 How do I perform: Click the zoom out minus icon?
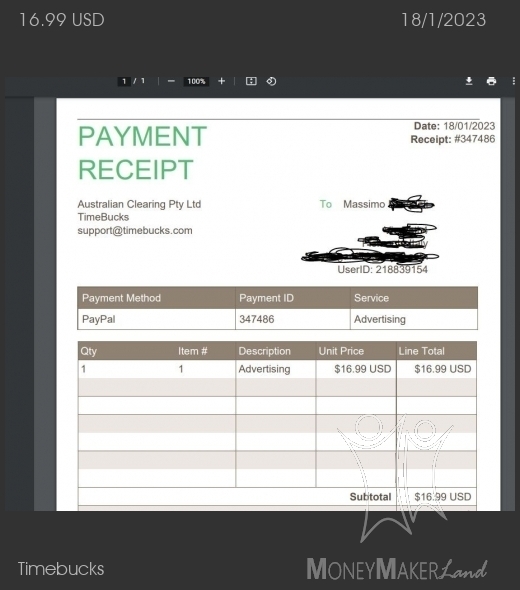point(171,81)
